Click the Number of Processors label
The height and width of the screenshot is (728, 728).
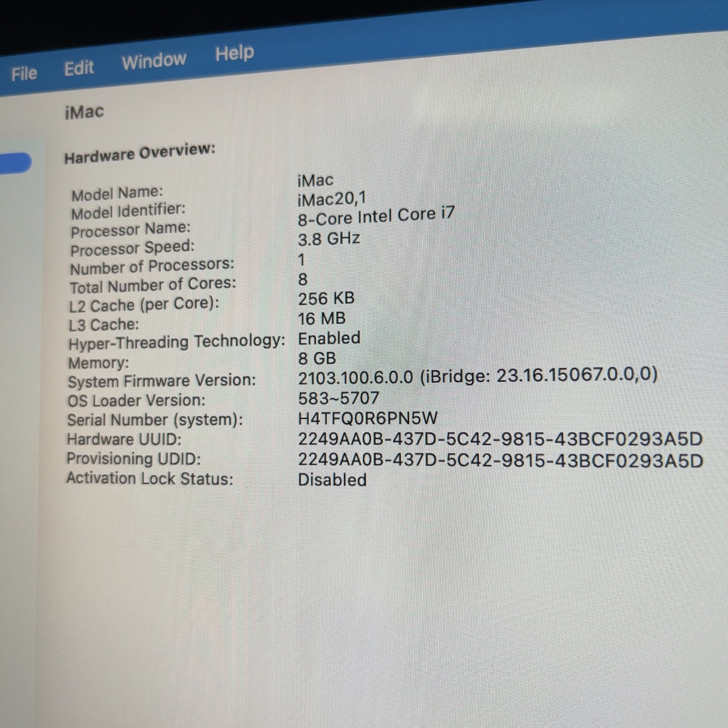152,266
